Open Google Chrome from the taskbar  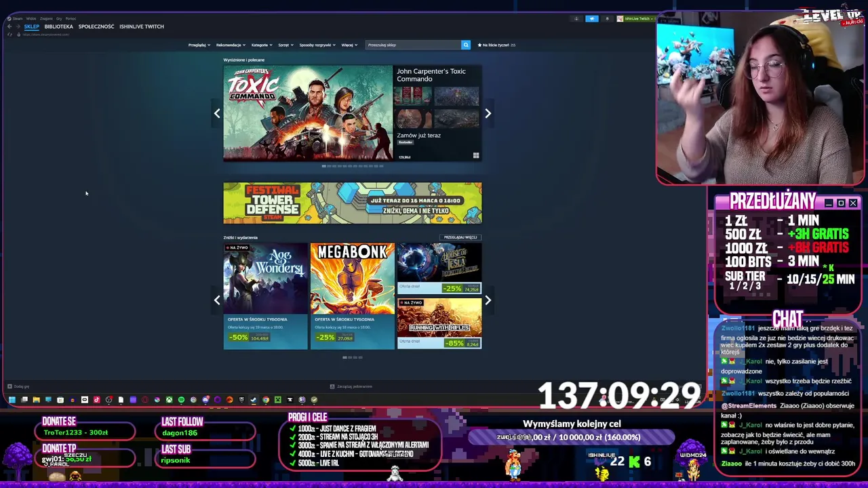tap(266, 400)
